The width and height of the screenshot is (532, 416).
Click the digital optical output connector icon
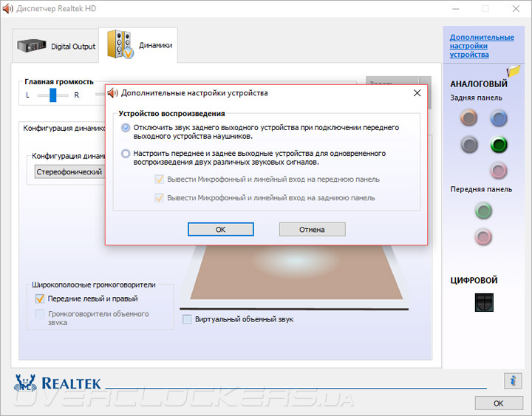484,302
